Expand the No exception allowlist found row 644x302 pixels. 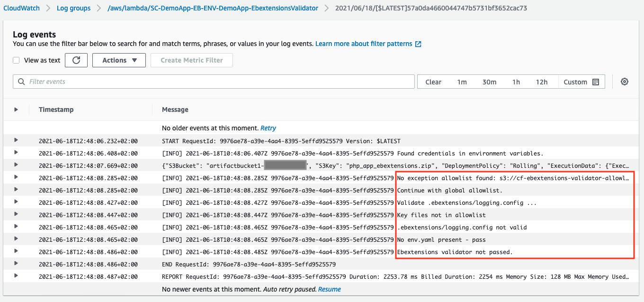click(16, 177)
